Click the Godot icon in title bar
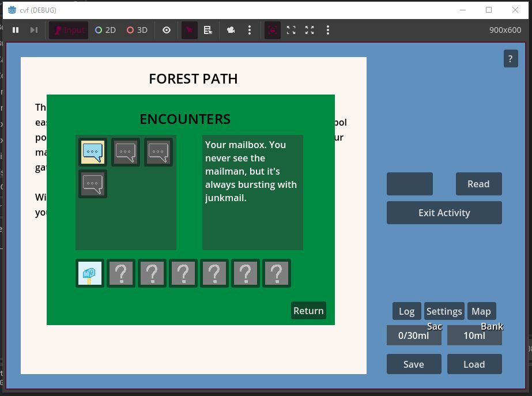Viewport: 532px width, 396px height. click(12, 10)
